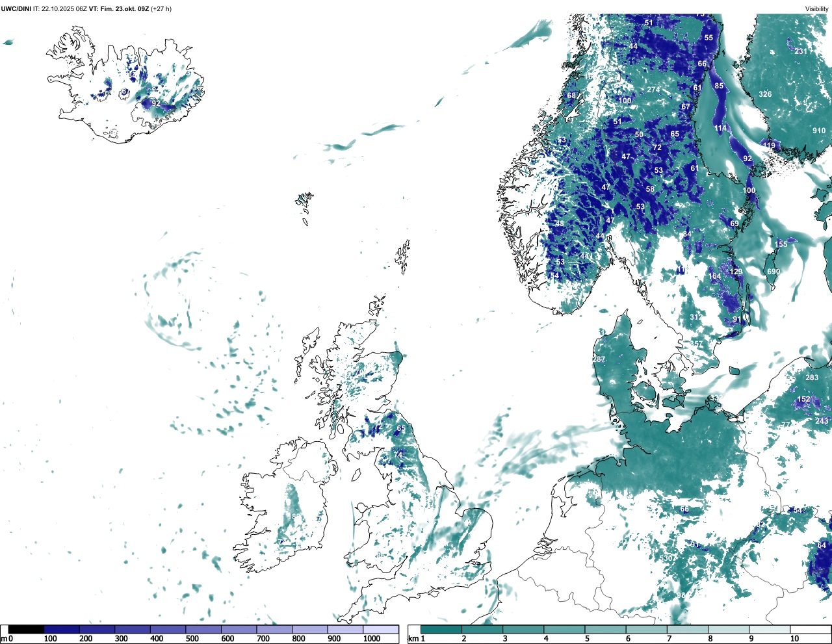Click the 400–500 m legend swatch
The width and height of the screenshot is (832, 644).
click(168, 630)
